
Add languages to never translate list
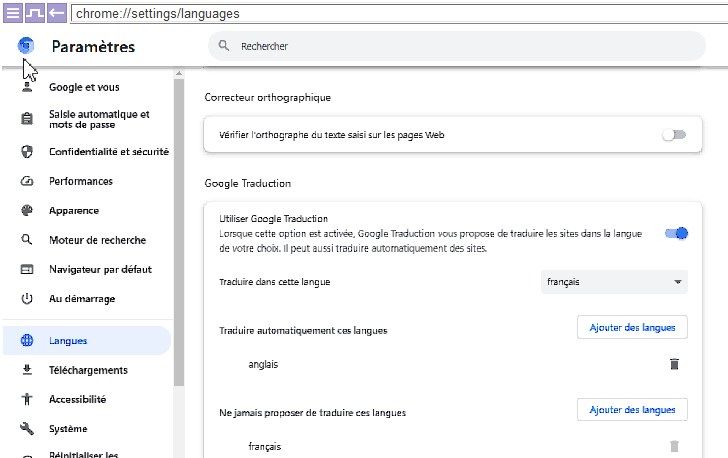pos(632,410)
